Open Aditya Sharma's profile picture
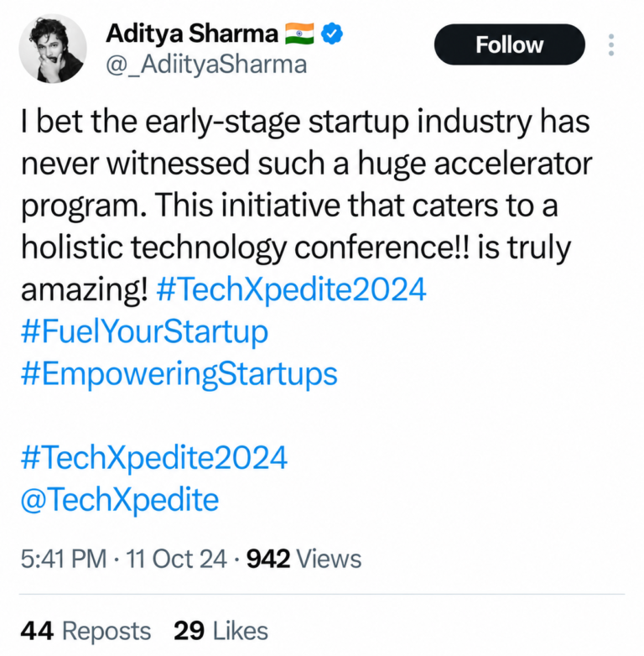 [x=53, y=48]
